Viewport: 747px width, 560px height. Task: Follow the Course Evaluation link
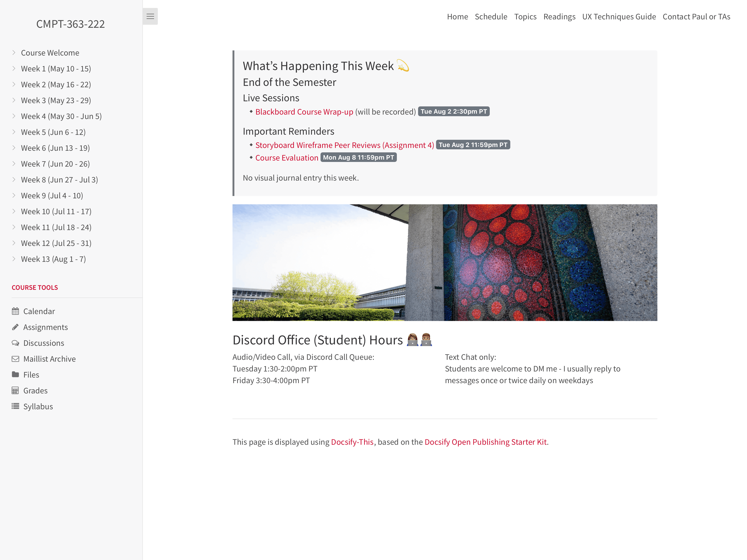coord(286,158)
